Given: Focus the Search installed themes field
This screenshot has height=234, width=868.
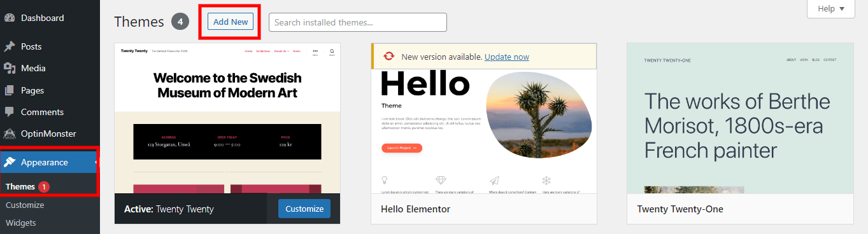Looking at the screenshot, I should 358,22.
